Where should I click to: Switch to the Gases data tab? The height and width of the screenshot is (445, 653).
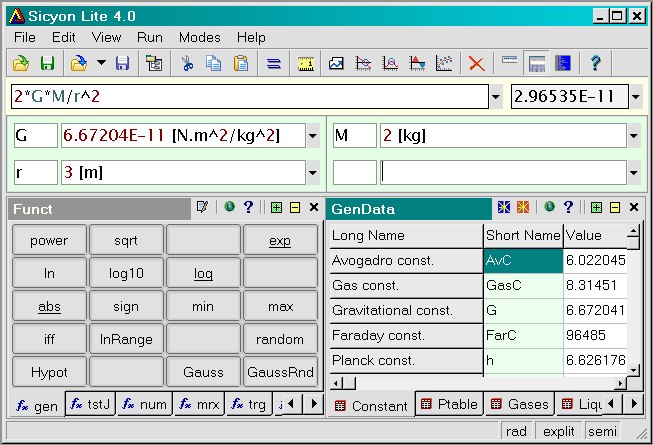point(520,404)
